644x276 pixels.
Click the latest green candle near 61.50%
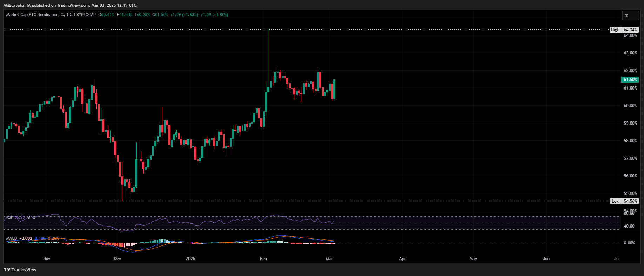tap(334, 89)
